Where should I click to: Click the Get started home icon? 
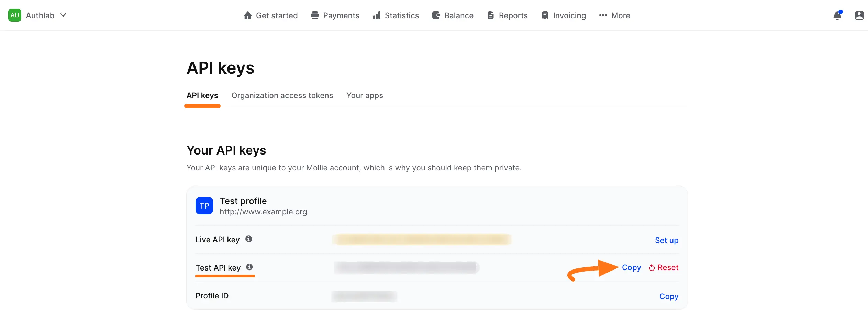(247, 15)
